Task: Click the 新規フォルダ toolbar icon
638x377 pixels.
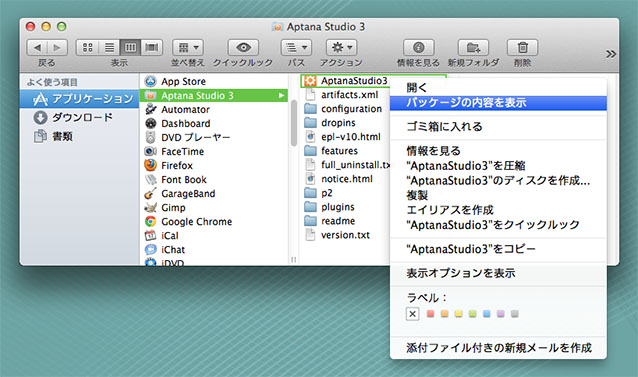Action: [x=473, y=48]
